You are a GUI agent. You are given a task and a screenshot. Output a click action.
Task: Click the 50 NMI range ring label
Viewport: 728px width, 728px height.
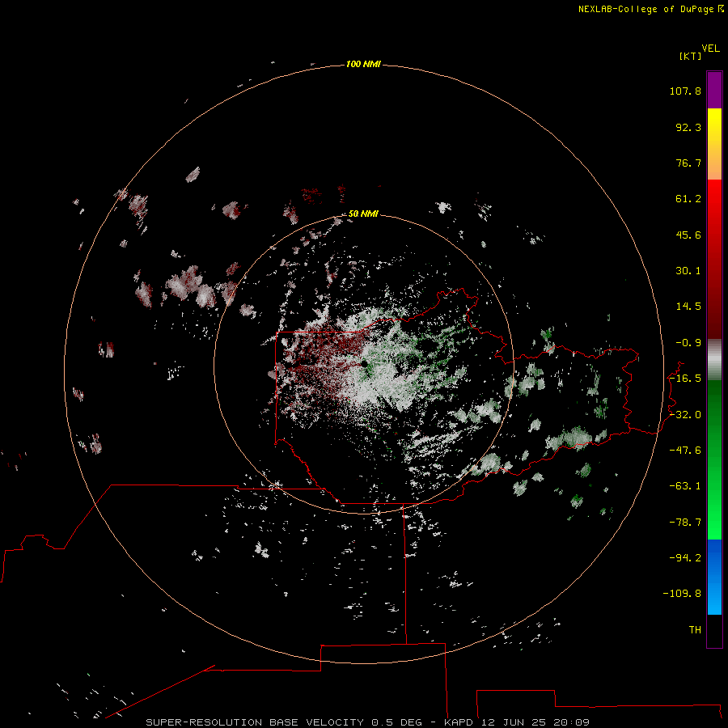tap(363, 214)
